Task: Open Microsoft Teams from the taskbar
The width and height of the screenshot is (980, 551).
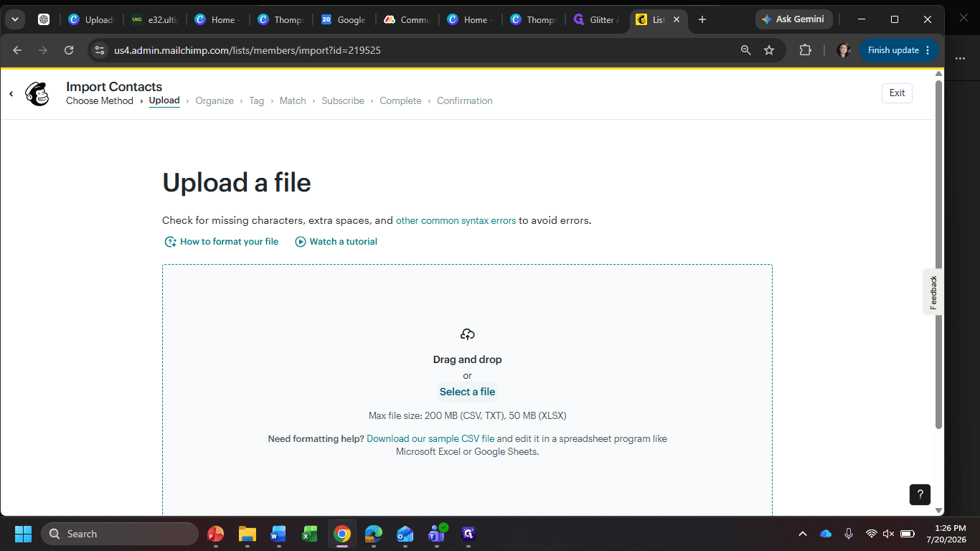Action: click(437, 534)
